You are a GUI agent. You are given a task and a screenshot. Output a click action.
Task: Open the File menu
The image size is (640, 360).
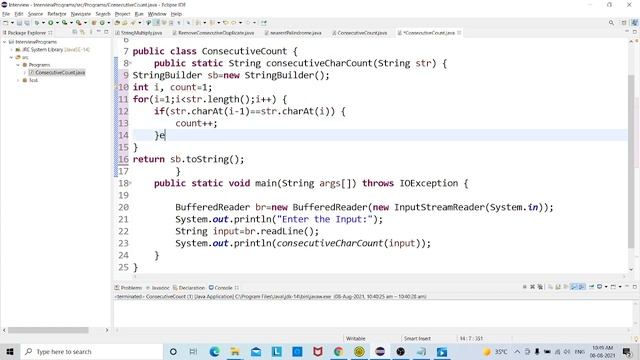coord(6,14)
